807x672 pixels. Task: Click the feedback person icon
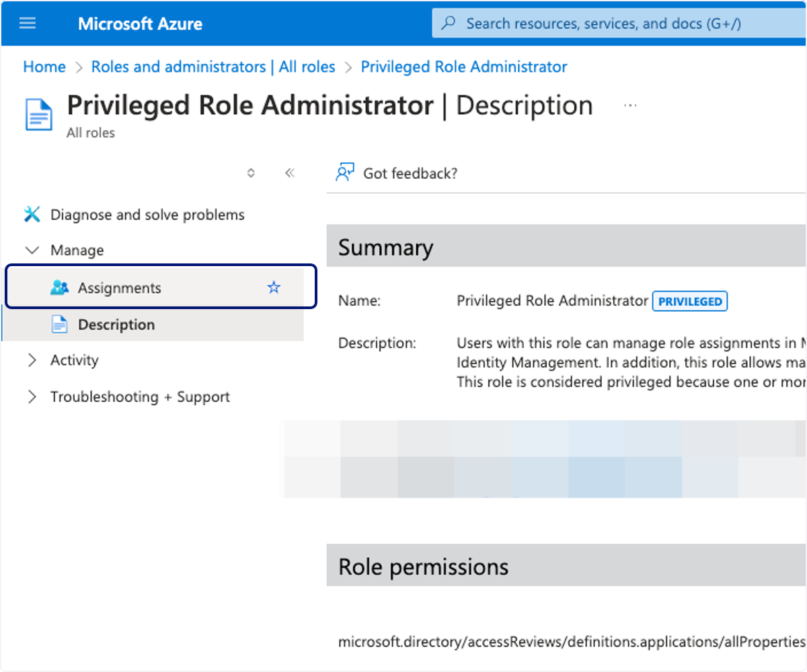tap(344, 173)
